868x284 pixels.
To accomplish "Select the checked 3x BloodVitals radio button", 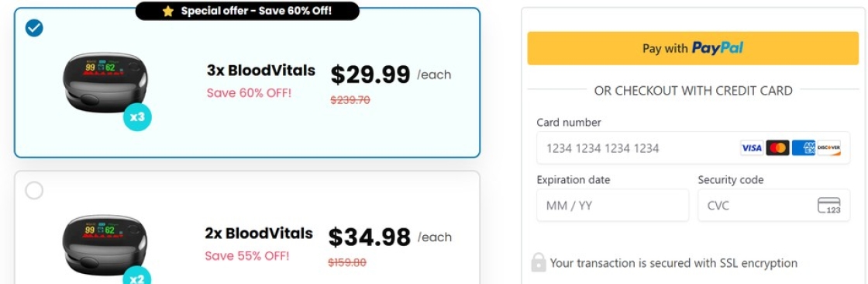I will coord(34,28).
